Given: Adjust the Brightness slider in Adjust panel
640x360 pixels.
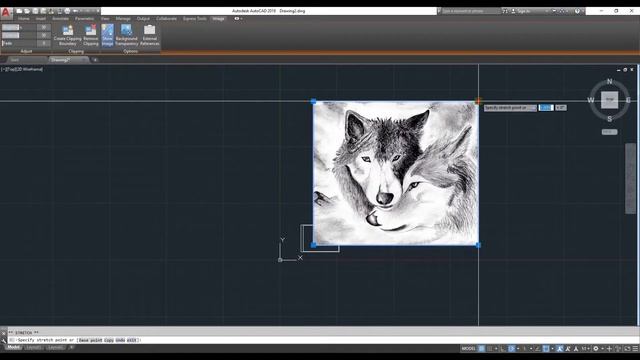Looking at the screenshot, I should 19,27.
